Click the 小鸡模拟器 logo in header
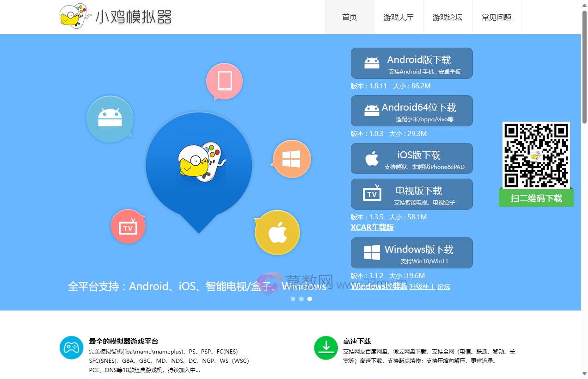 (116, 17)
